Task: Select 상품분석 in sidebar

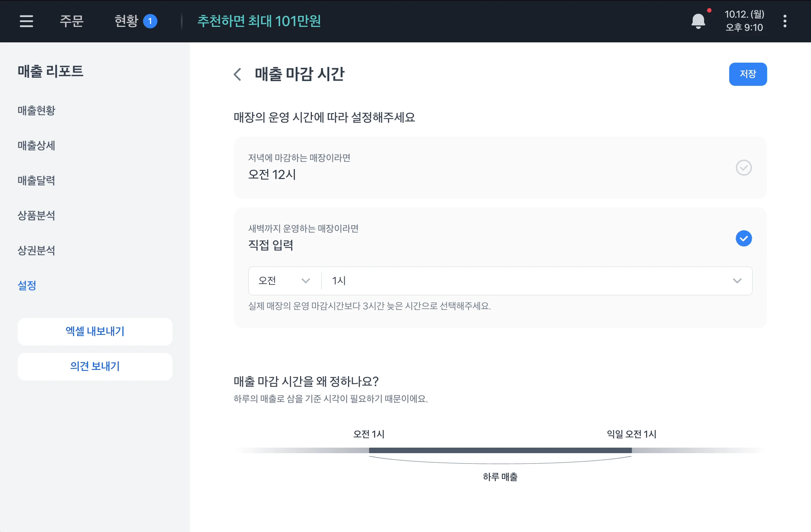Action: tap(36, 216)
